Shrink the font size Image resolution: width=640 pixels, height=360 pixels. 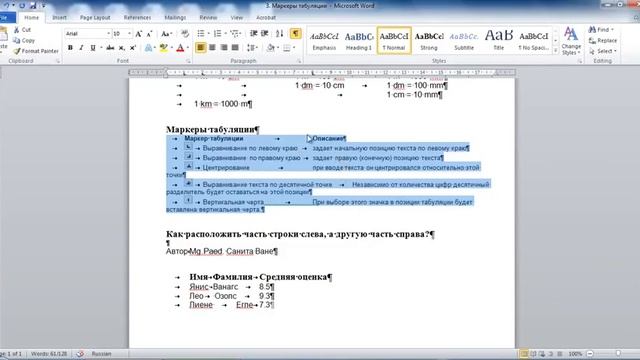pyautogui.click(x=149, y=34)
